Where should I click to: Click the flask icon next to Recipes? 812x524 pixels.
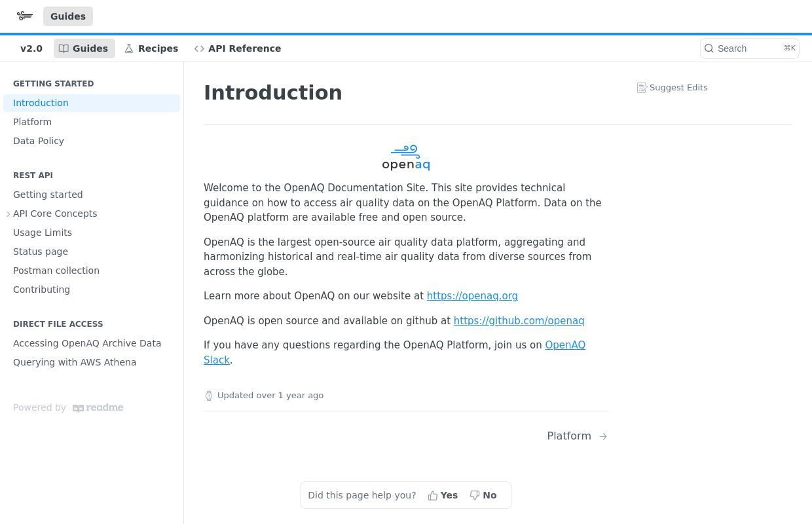pyautogui.click(x=129, y=48)
